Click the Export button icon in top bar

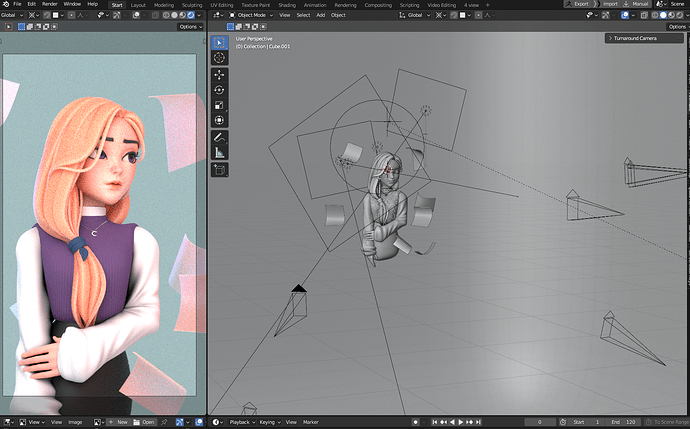coord(569,4)
